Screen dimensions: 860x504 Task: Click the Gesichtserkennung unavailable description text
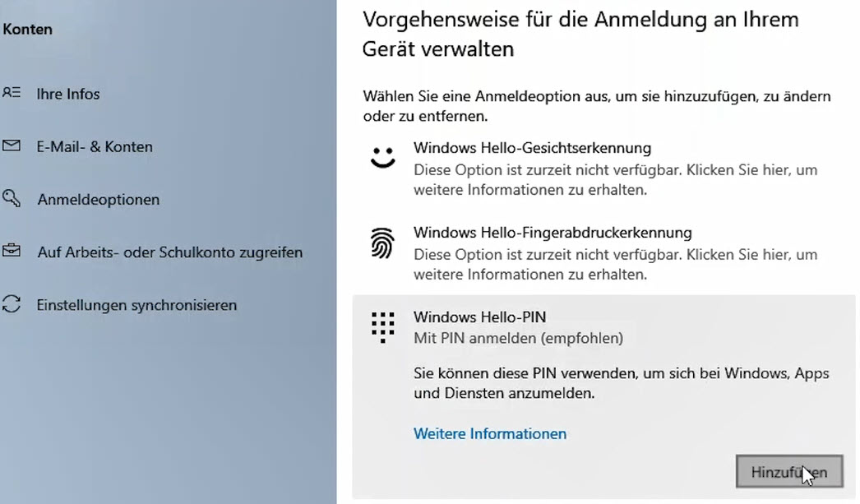pos(615,180)
